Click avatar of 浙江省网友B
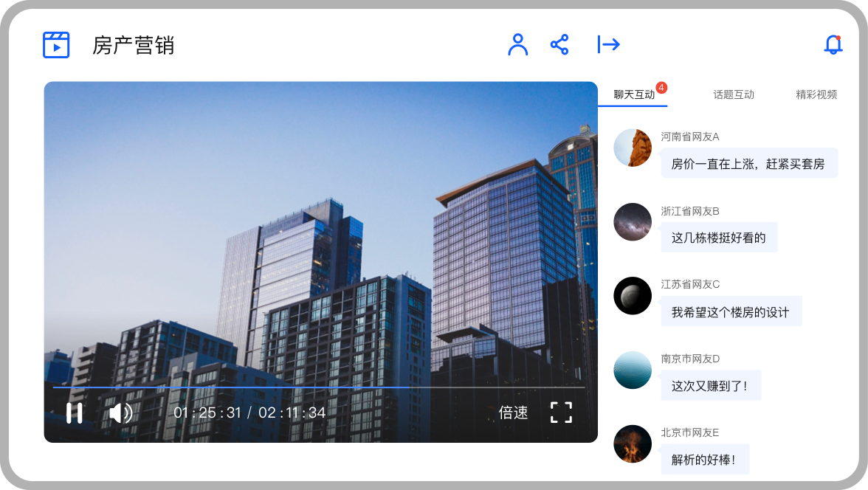 coord(633,221)
